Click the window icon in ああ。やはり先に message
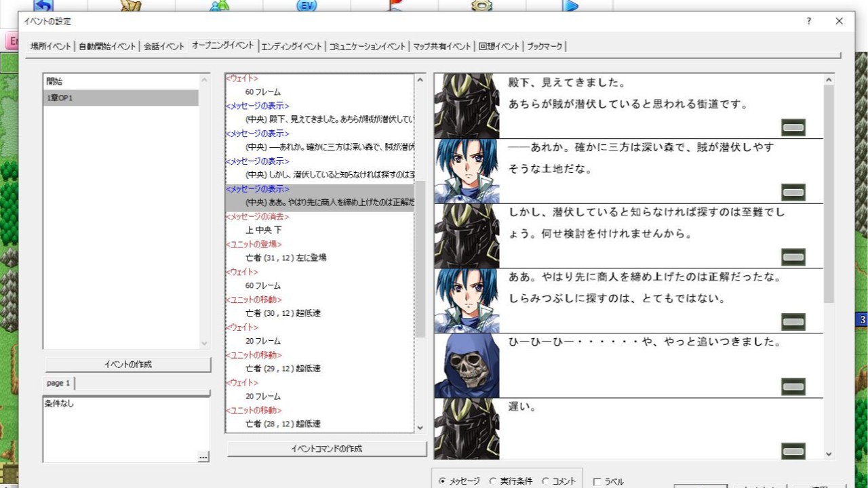 pyautogui.click(x=793, y=321)
